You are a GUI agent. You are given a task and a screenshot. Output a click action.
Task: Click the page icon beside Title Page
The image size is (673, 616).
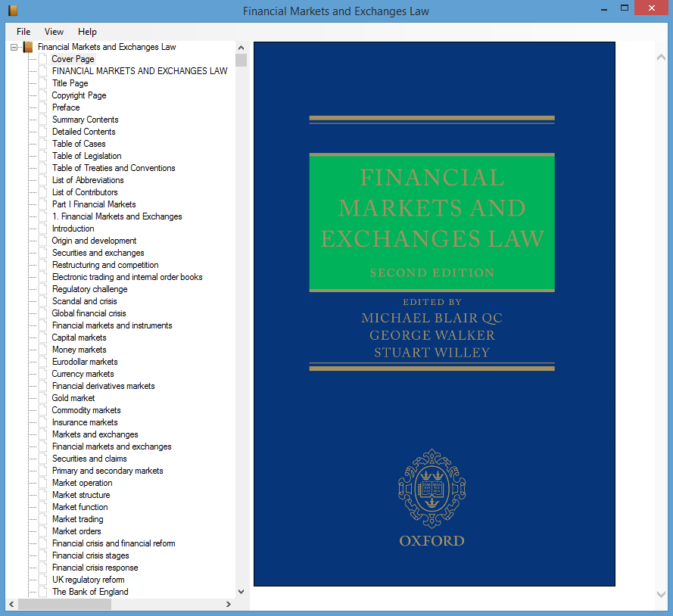click(43, 83)
